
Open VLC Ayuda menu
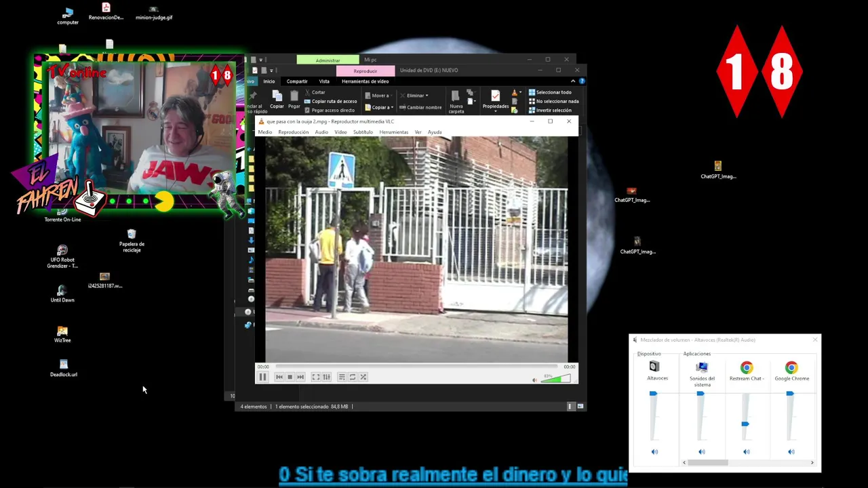[435, 132]
